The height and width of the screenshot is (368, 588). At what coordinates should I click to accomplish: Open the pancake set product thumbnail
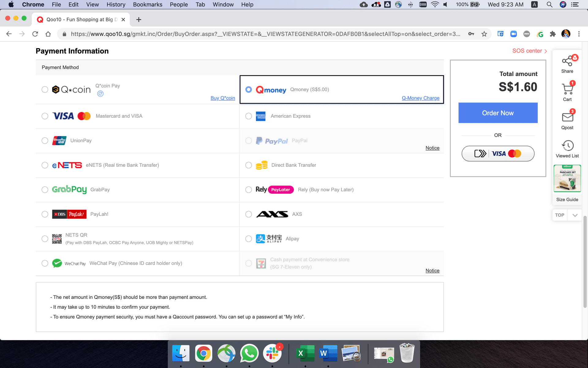[567, 178]
